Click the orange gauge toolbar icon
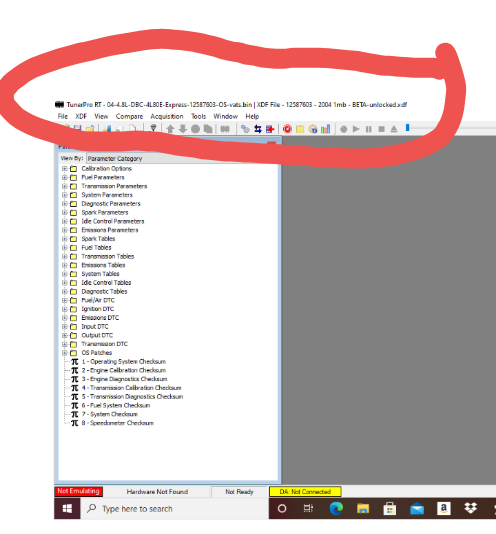Screen dimensions: 496x534 pos(313,129)
